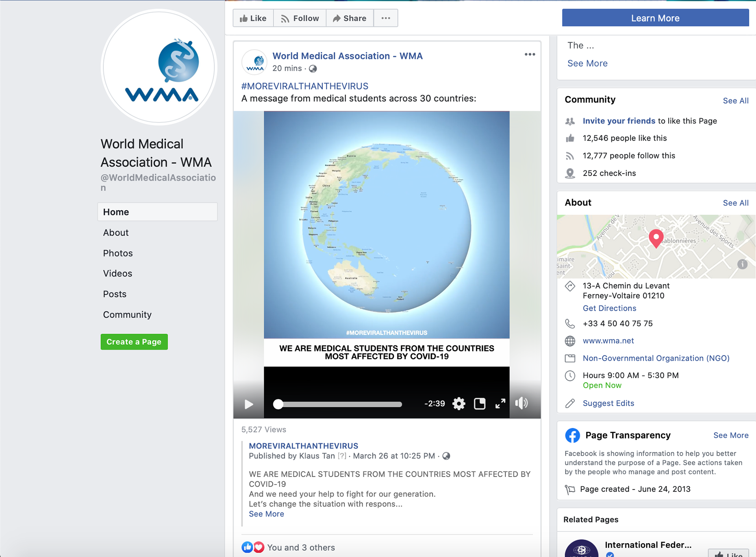
Task: Expand video to fullscreen
Action: point(500,404)
